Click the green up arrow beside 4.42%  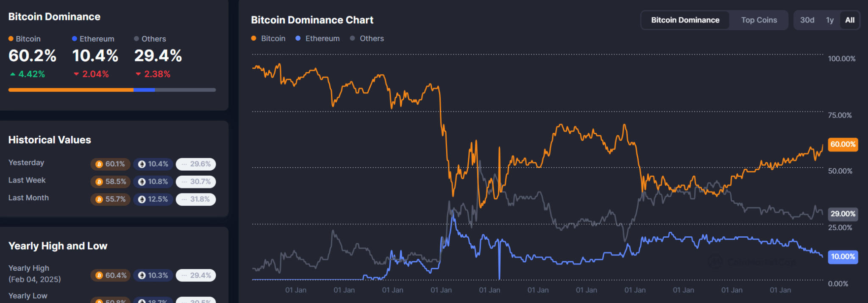pos(13,74)
